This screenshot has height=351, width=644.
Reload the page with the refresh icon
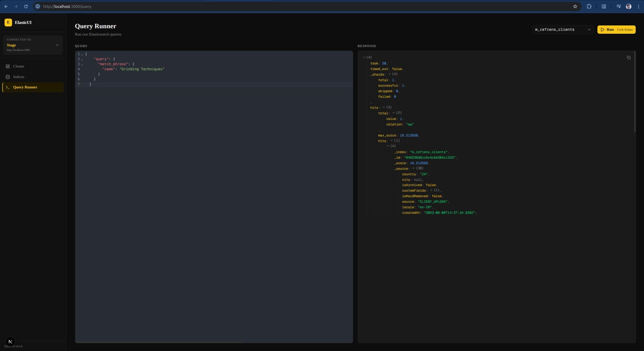click(x=26, y=6)
